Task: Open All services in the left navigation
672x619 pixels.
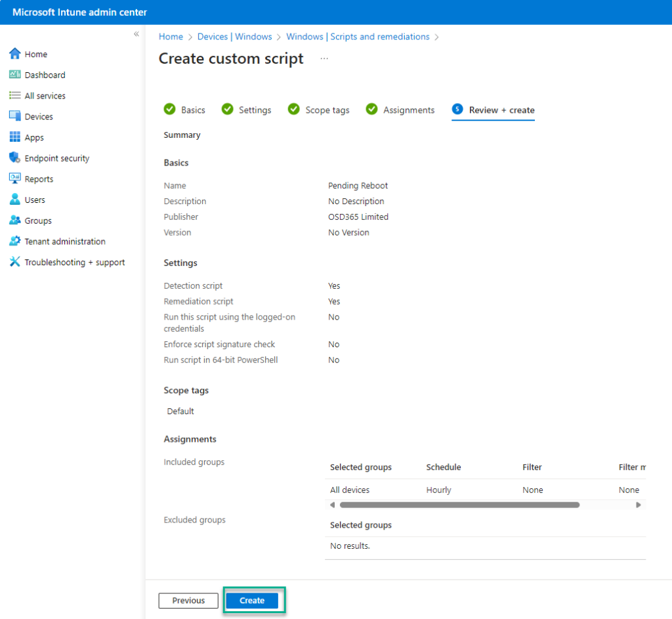Action: coord(45,96)
